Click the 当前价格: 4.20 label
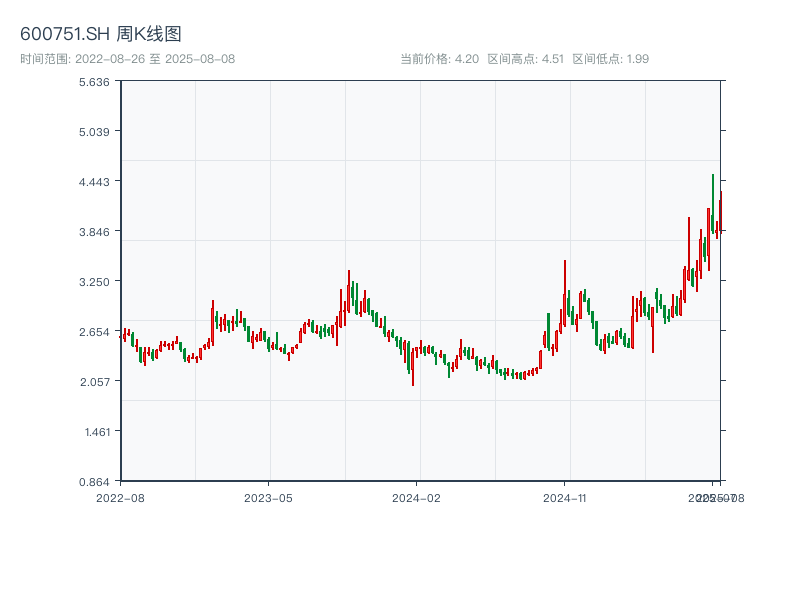800x600 pixels. tap(439, 59)
